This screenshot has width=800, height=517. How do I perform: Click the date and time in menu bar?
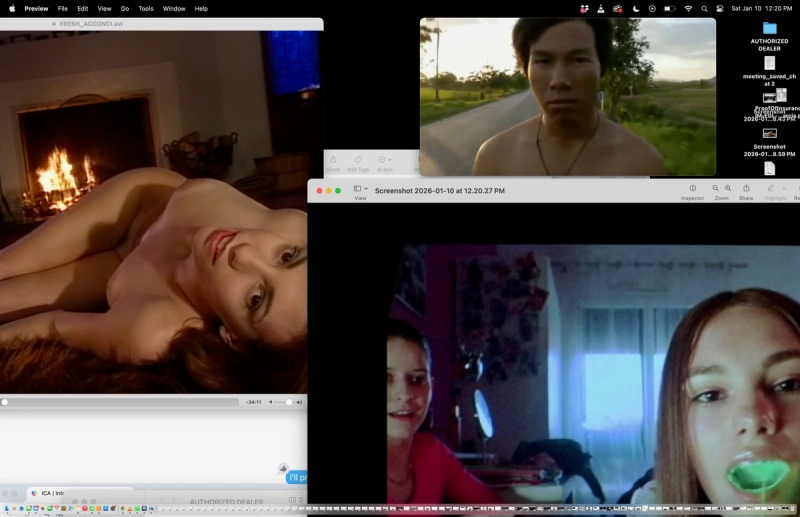(761, 9)
